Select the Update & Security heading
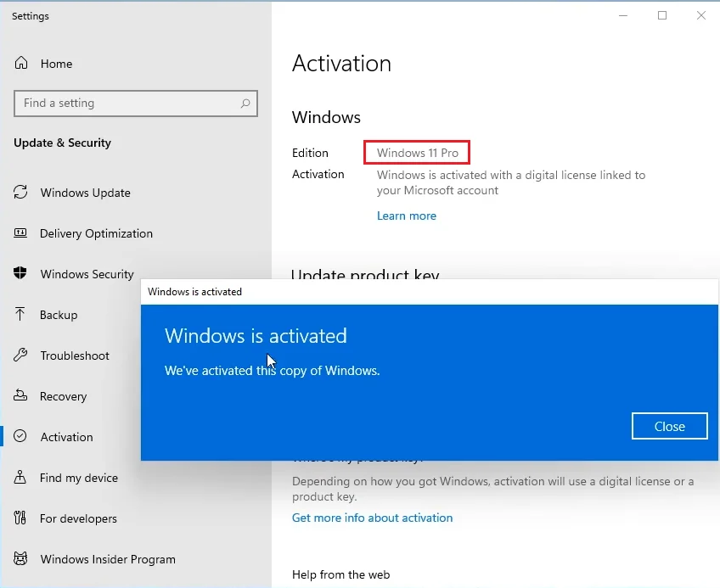Screen dimensions: 720x588 [x=63, y=143]
